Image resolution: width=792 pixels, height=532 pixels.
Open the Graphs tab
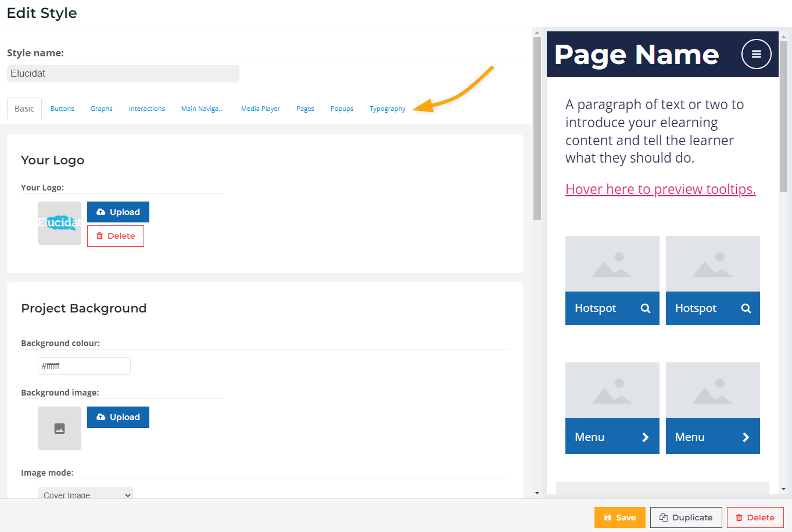(102, 109)
